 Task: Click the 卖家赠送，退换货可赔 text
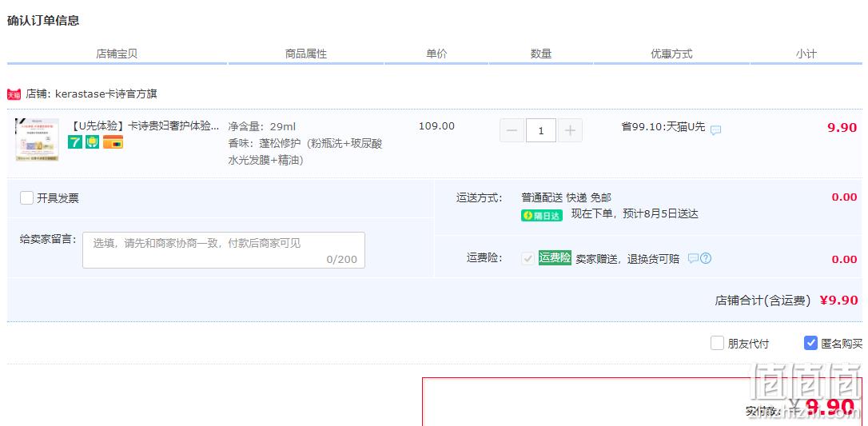pyautogui.click(x=627, y=259)
